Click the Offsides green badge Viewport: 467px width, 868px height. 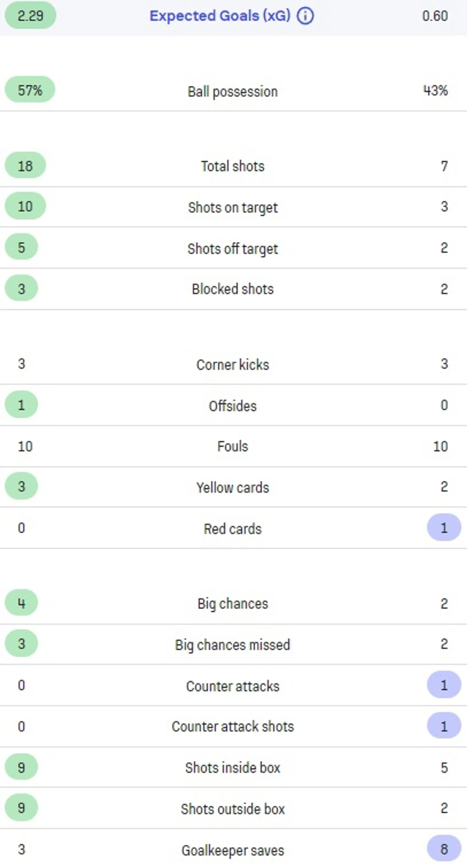(x=21, y=405)
